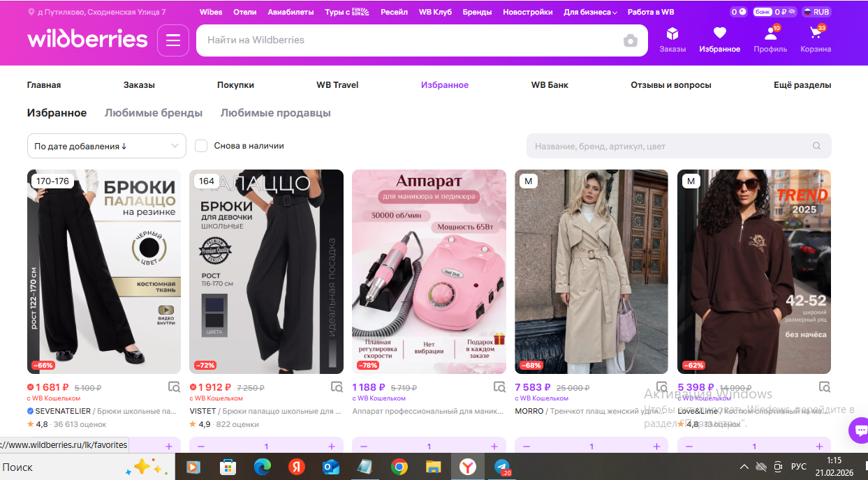Image resolution: width=868 pixels, height=480 pixels.
Task: Start photo search with camera icon
Action: point(631,40)
